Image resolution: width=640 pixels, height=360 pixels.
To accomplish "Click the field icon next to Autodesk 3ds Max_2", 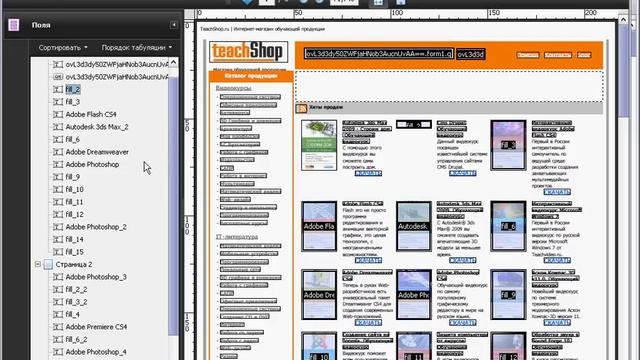I will click(x=58, y=127).
